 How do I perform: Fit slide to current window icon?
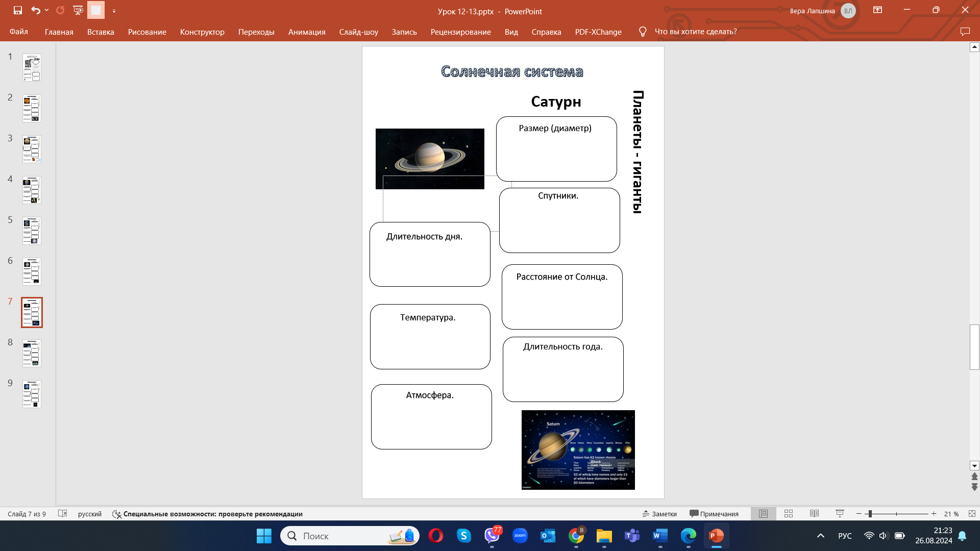click(x=972, y=514)
